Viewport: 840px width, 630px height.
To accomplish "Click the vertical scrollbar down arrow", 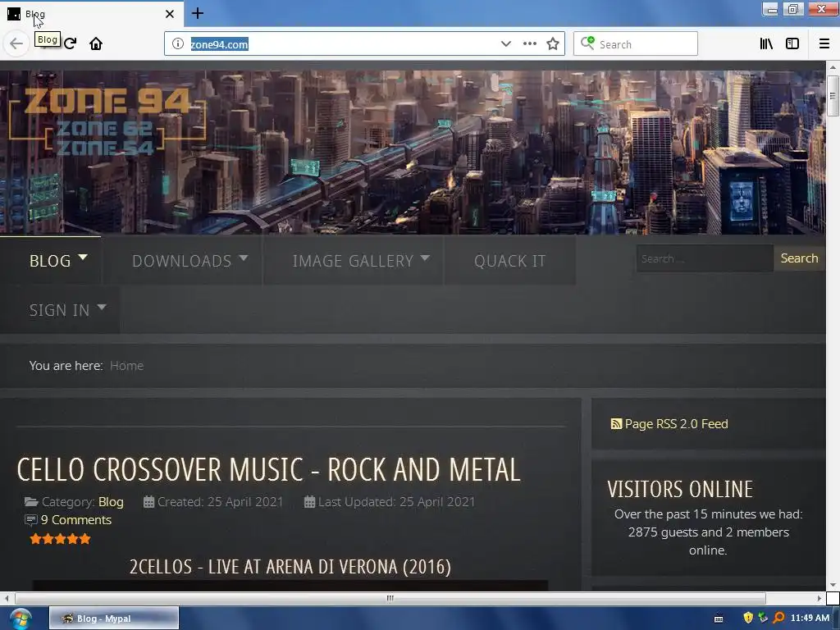I will tap(833, 584).
